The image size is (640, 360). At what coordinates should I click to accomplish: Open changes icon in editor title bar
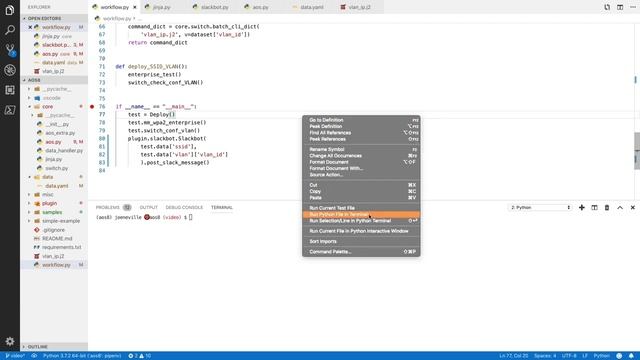607,7
